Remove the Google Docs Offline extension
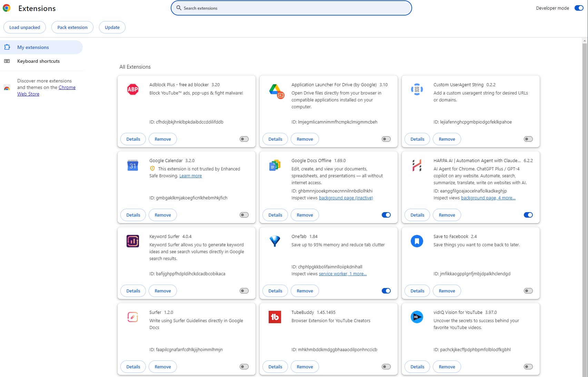 tap(305, 215)
